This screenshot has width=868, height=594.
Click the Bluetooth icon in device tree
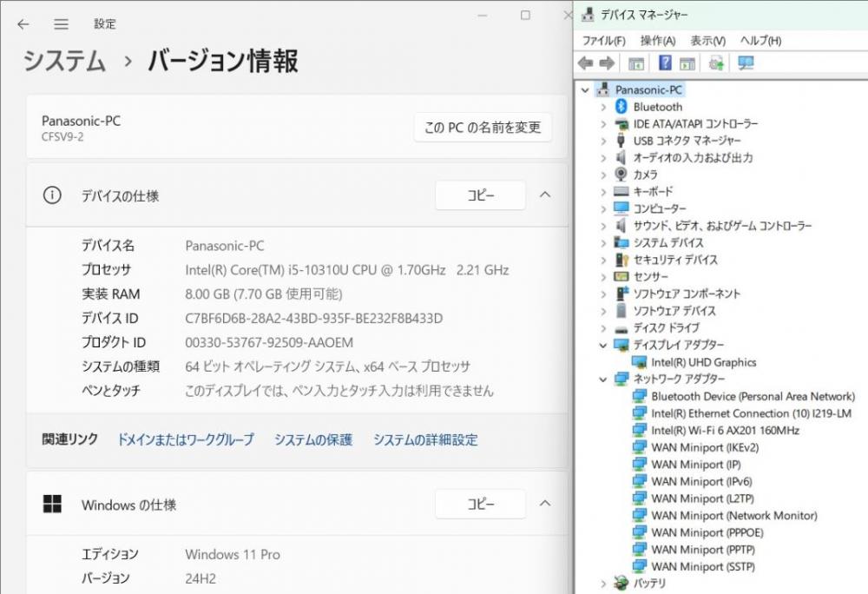(621, 106)
